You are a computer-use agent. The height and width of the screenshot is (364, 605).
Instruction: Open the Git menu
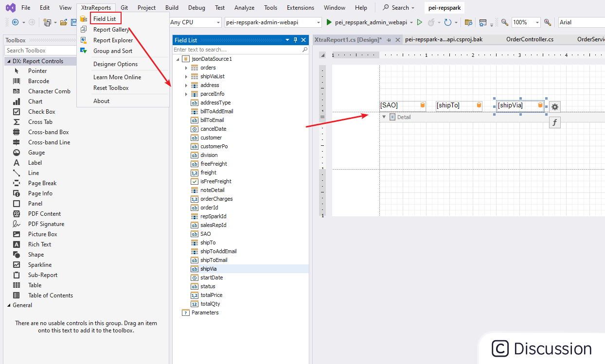tap(125, 8)
